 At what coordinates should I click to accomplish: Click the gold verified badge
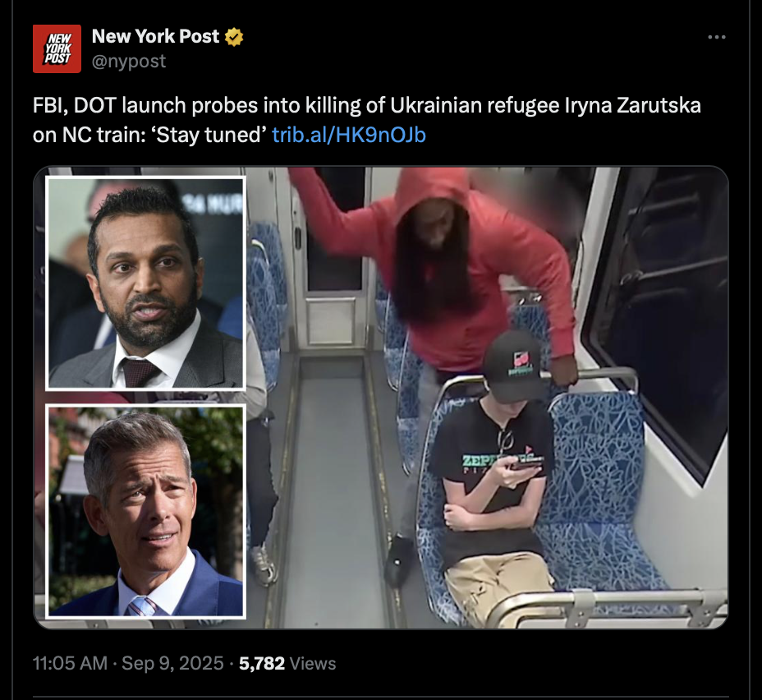point(234,37)
